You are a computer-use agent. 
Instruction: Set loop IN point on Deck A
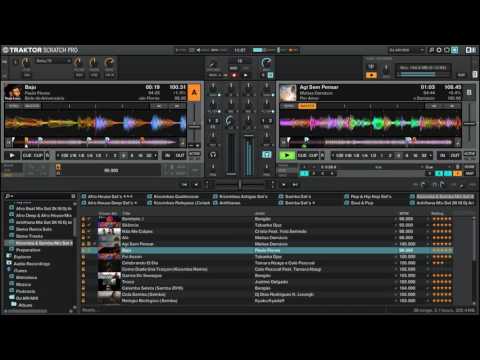[x=168, y=155]
